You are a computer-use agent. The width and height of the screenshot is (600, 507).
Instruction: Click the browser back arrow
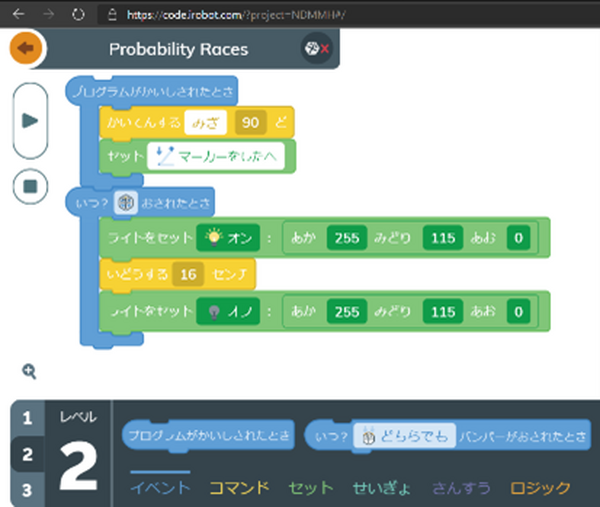[x=17, y=14]
